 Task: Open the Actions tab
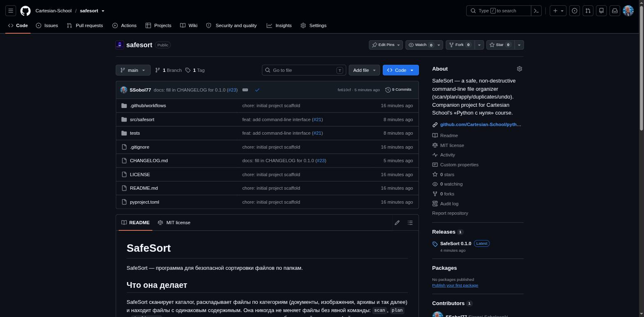124,25
